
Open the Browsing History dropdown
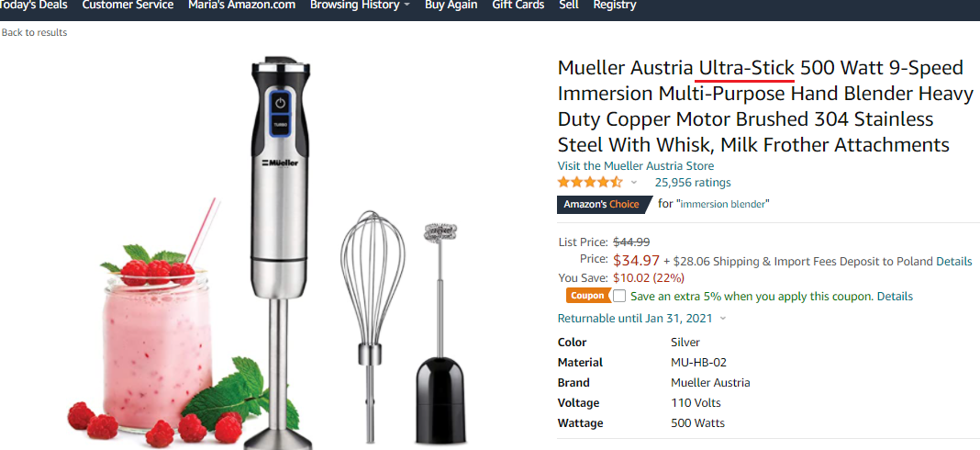(x=360, y=6)
